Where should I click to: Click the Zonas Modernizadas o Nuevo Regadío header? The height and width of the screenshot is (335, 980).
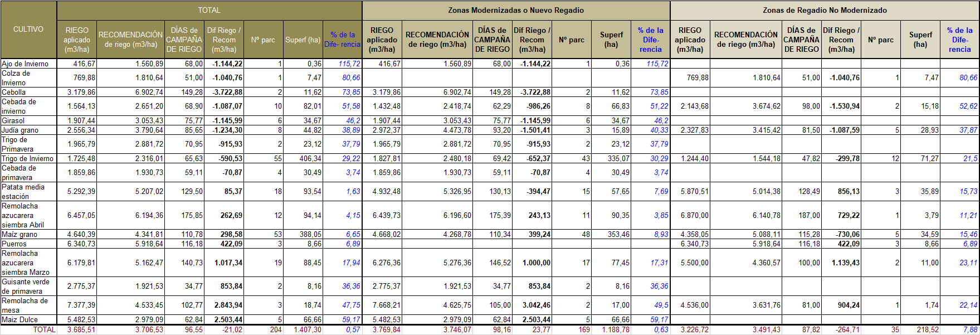click(516, 10)
